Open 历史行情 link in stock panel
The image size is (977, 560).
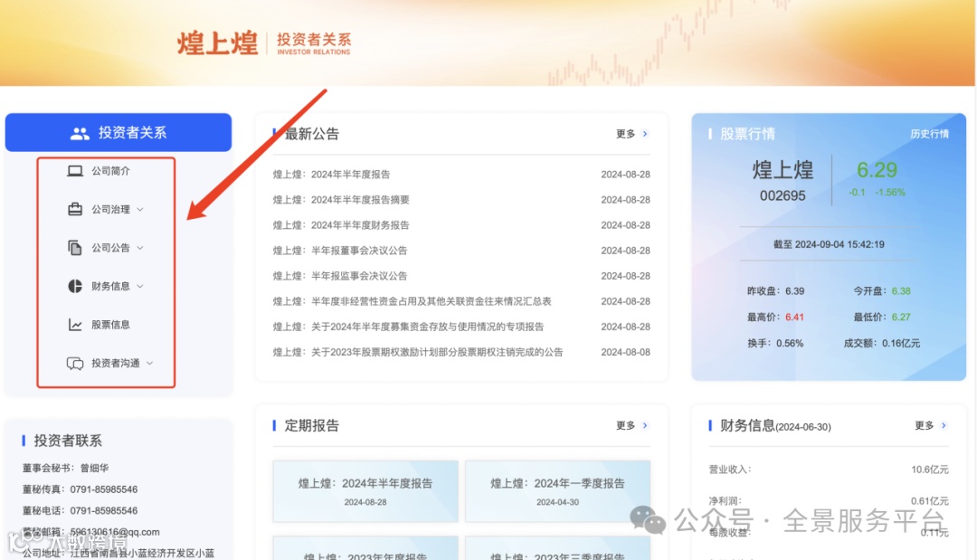[x=929, y=134]
